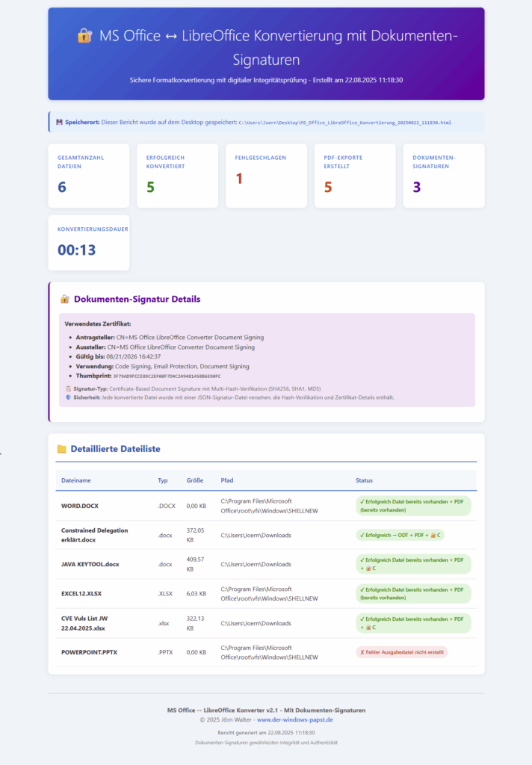This screenshot has width=532, height=765.
Task: Click the scroll icon before Signatur-Typ
Action: [x=69, y=389]
